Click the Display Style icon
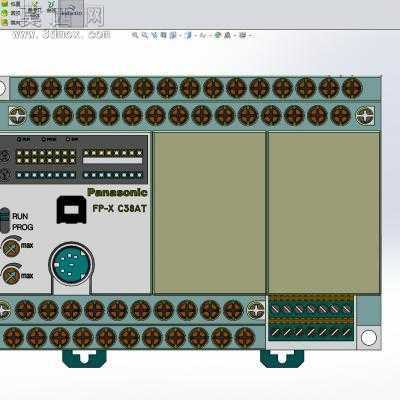The height and width of the screenshot is (400, 400). (x=188, y=35)
